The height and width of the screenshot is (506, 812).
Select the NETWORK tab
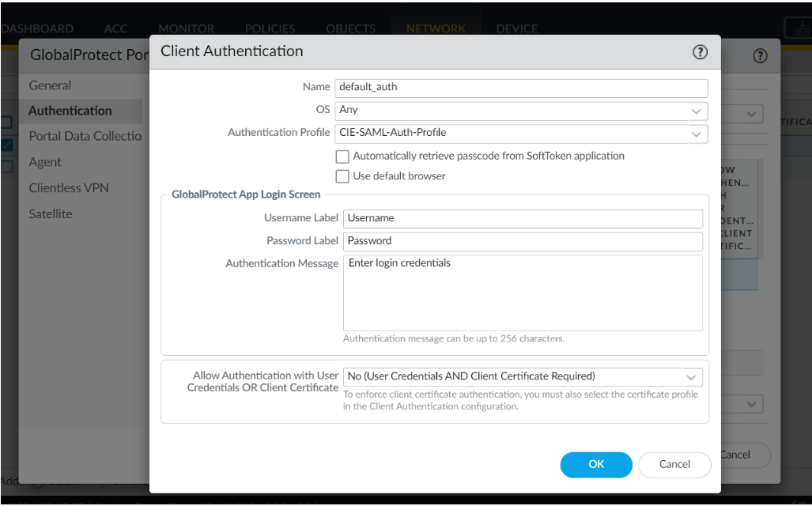click(436, 28)
